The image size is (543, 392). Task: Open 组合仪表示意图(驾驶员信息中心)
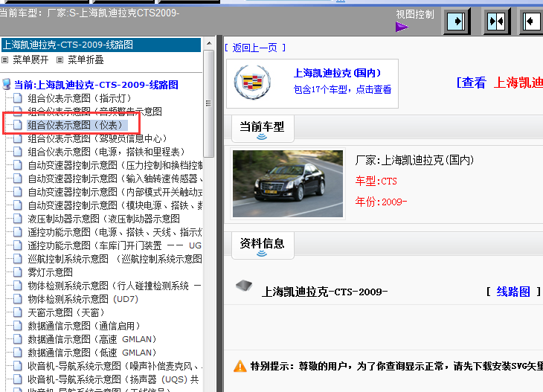click(97, 138)
